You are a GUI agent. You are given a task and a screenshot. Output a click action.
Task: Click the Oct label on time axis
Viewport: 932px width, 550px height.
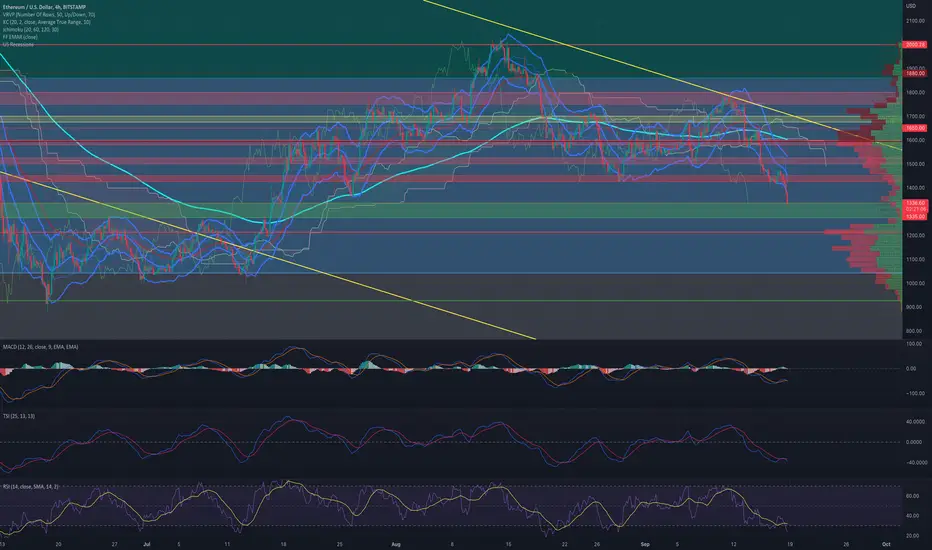coord(886,544)
